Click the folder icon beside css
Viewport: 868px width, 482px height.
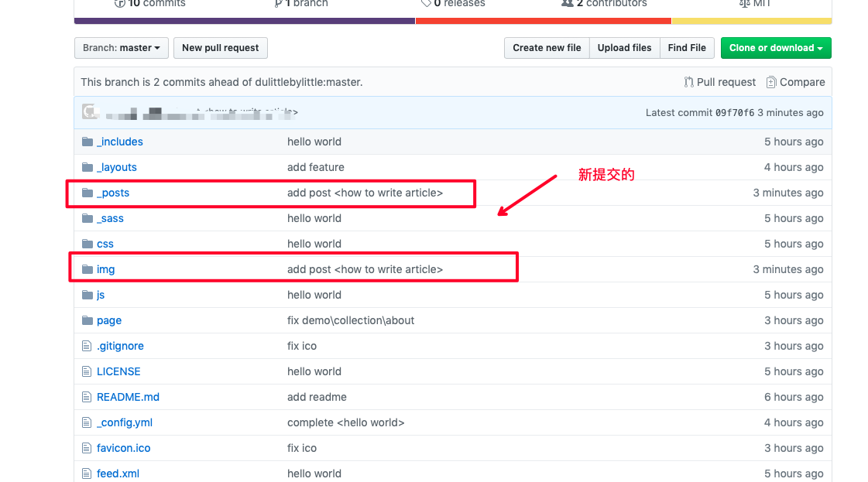pos(87,244)
